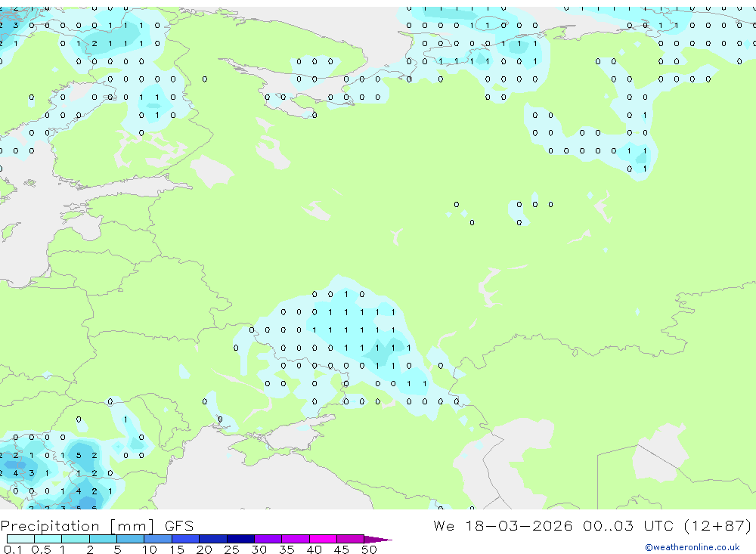Click the 'GFS' model label
Image resolution: width=756 pixels, height=554 pixels.
[179, 525]
